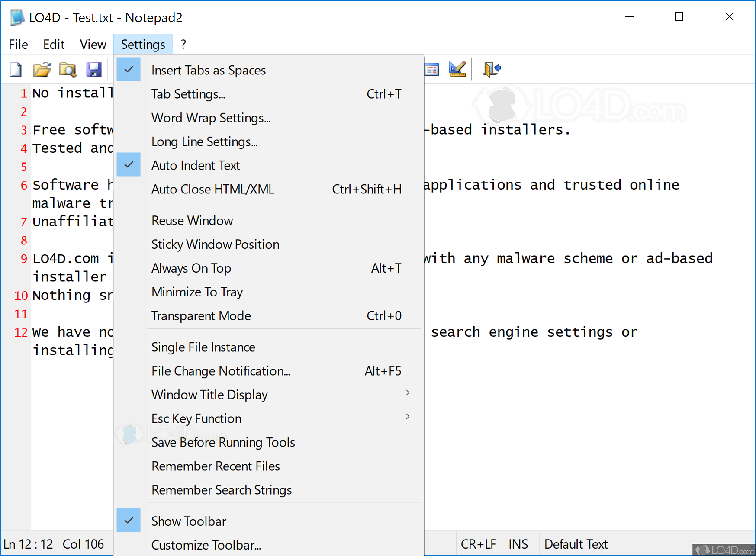Image resolution: width=756 pixels, height=556 pixels.
Task: Expand Esc Key Function submenu
Action: [269, 418]
